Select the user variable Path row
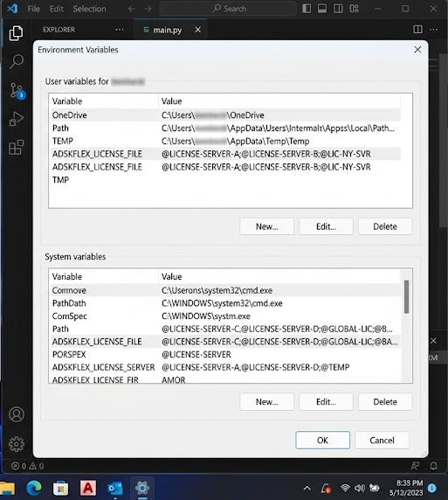The width and height of the screenshot is (448, 500). [x=225, y=128]
